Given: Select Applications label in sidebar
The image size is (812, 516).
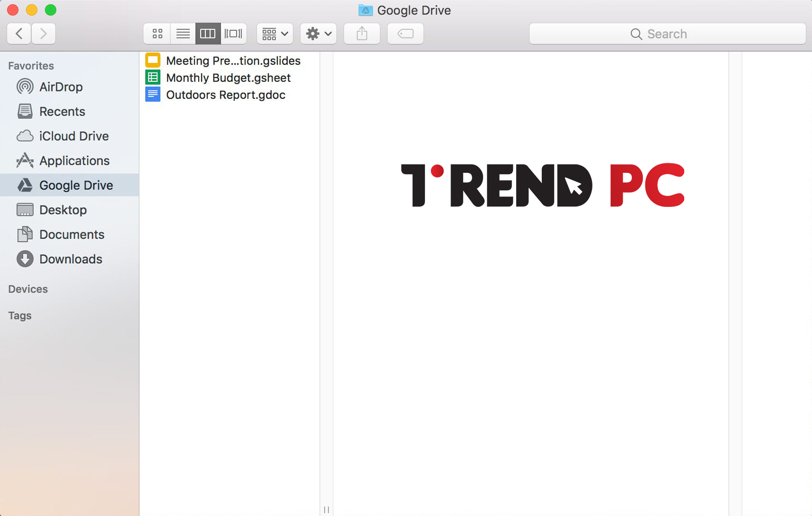Looking at the screenshot, I should 75,161.
